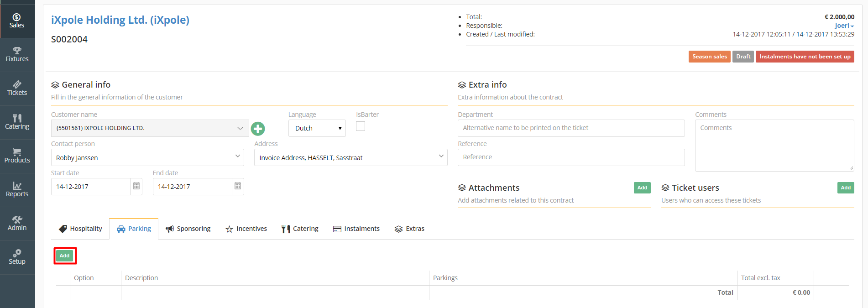Open the Sales section in sidebar
Viewport: 868px width, 308px height.
[17, 21]
